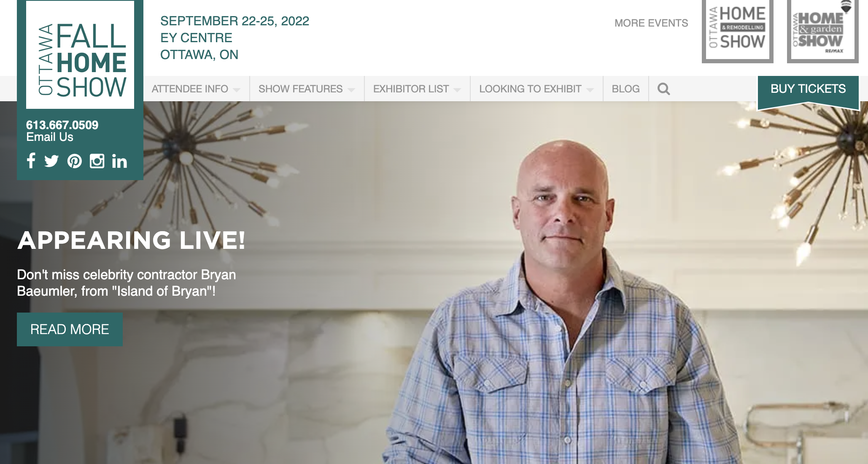
Task: Click the Read More button
Action: tap(70, 329)
